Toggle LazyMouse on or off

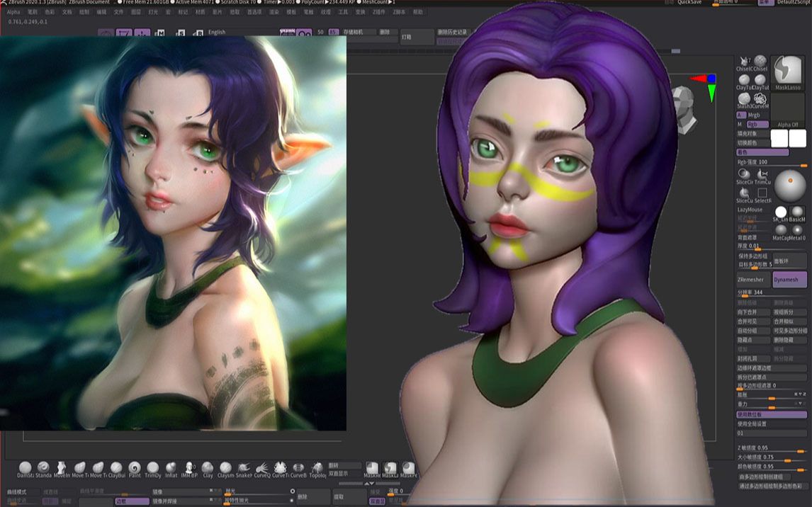click(x=750, y=210)
